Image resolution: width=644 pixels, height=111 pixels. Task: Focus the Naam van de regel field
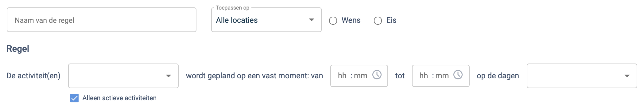click(x=102, y=20)
